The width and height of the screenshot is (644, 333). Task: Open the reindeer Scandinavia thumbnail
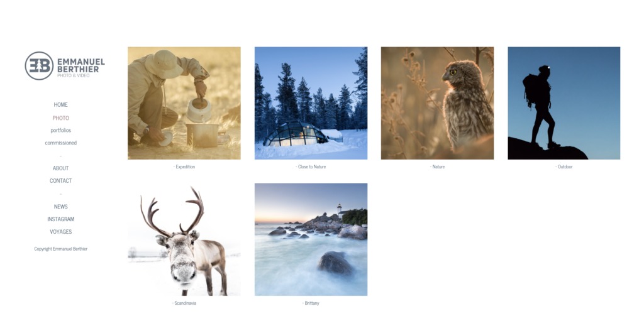point(184,239)
